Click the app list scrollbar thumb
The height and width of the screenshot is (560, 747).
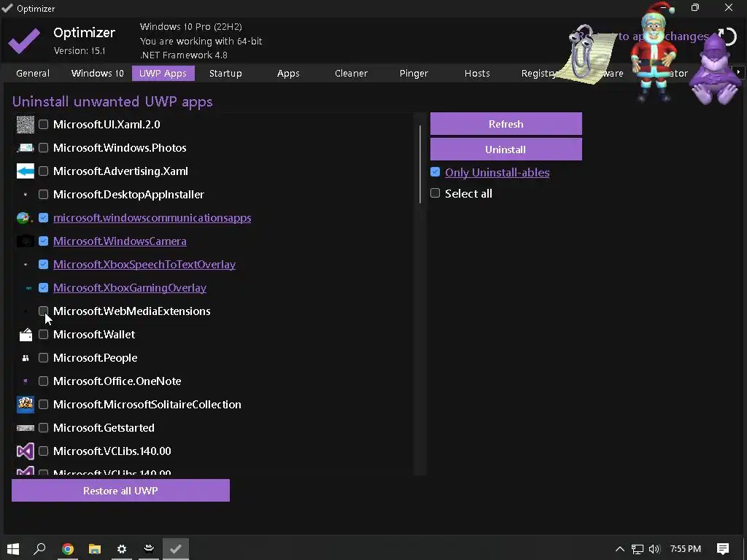pyautogui.click(x=420, y=164)
